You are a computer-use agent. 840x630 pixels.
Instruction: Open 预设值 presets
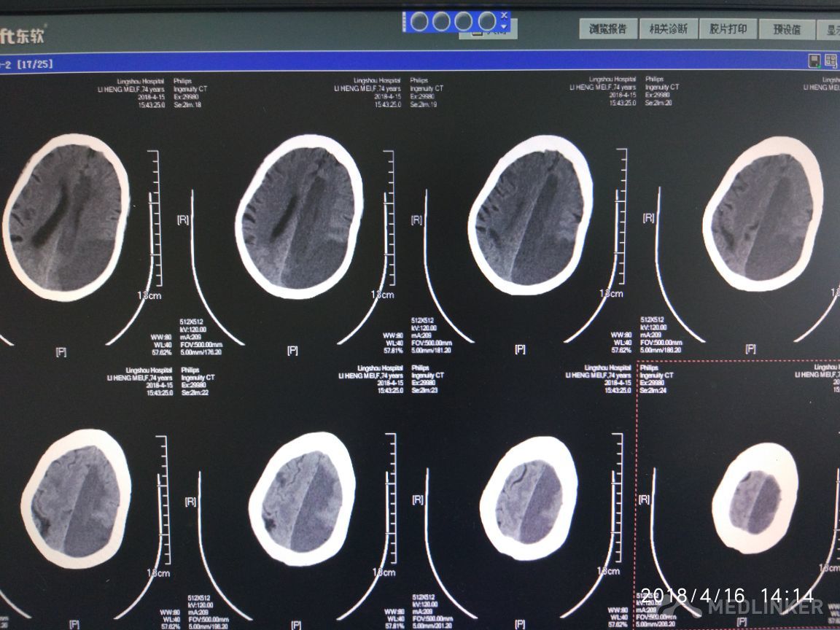tap(787, 29)
